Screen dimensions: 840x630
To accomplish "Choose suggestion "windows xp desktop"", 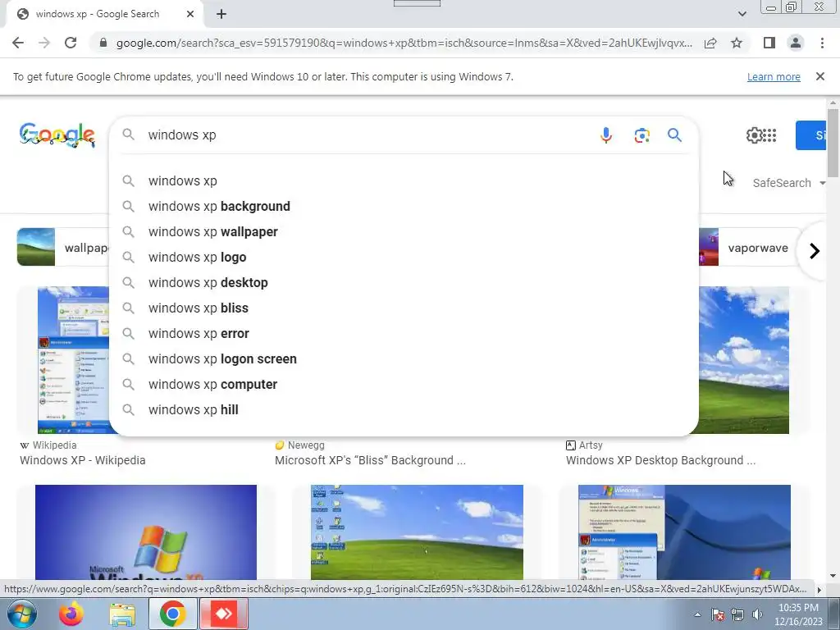I will (x=404, y=283).
